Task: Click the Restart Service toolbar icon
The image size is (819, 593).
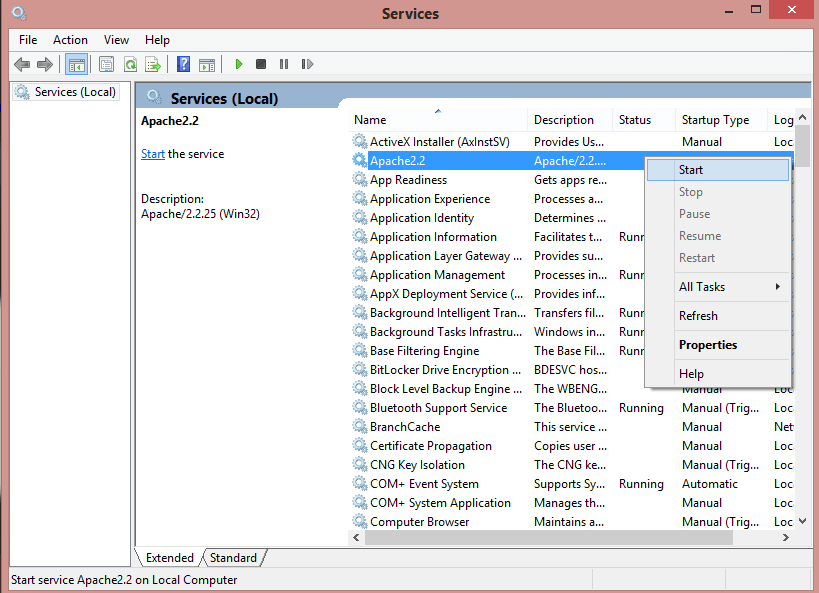Action: pyautogui.click(x=308, y=64)
